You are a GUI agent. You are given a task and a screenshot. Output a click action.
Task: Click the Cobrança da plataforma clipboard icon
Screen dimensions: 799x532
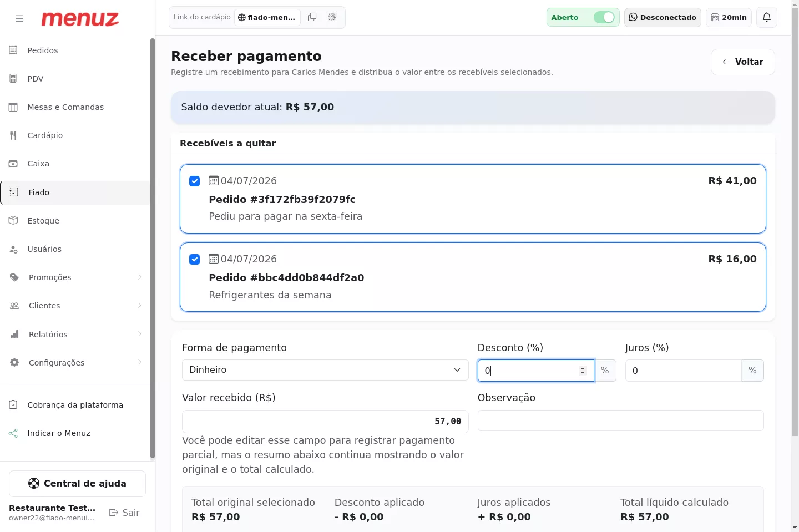pos(13,405)
